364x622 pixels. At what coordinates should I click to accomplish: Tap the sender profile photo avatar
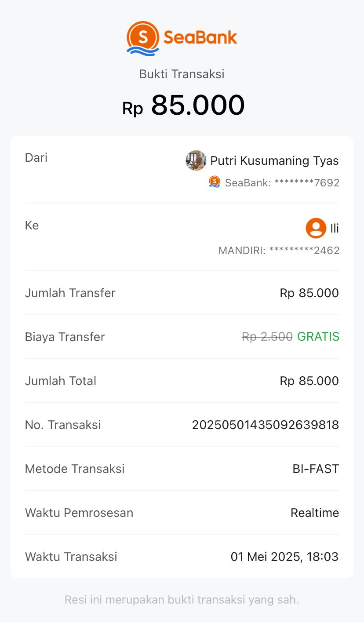pyautogui.click(x=196, y=160)
